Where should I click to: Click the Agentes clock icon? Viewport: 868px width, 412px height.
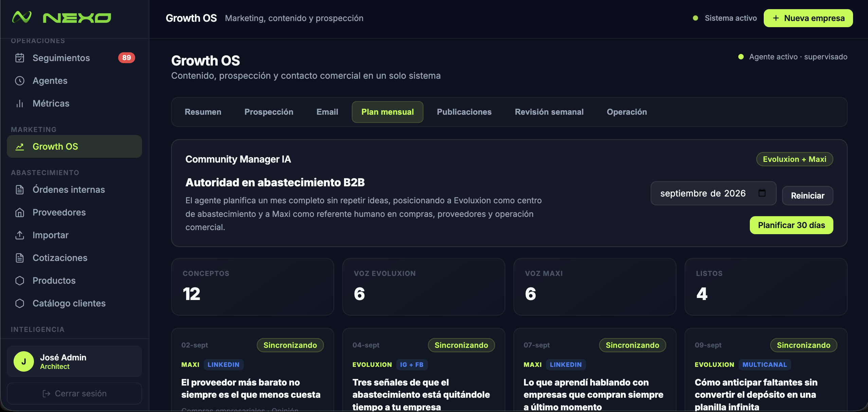click(20, 81)
